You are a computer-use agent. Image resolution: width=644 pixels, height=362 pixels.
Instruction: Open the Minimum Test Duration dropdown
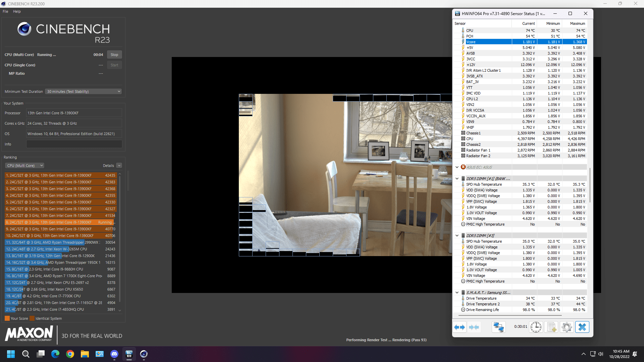pyautogui.click(x=83, y=92)
